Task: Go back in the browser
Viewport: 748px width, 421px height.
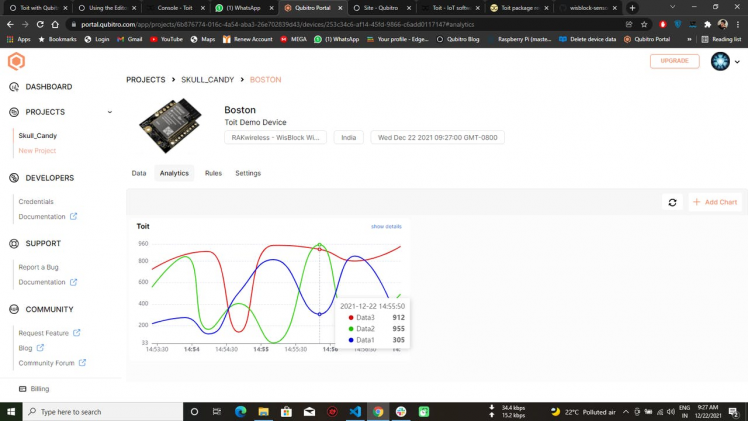Action: [x=10, y=24]
